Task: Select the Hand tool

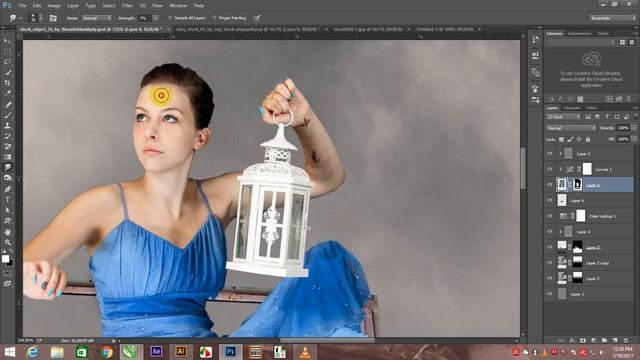Action: tap(7, 231)
